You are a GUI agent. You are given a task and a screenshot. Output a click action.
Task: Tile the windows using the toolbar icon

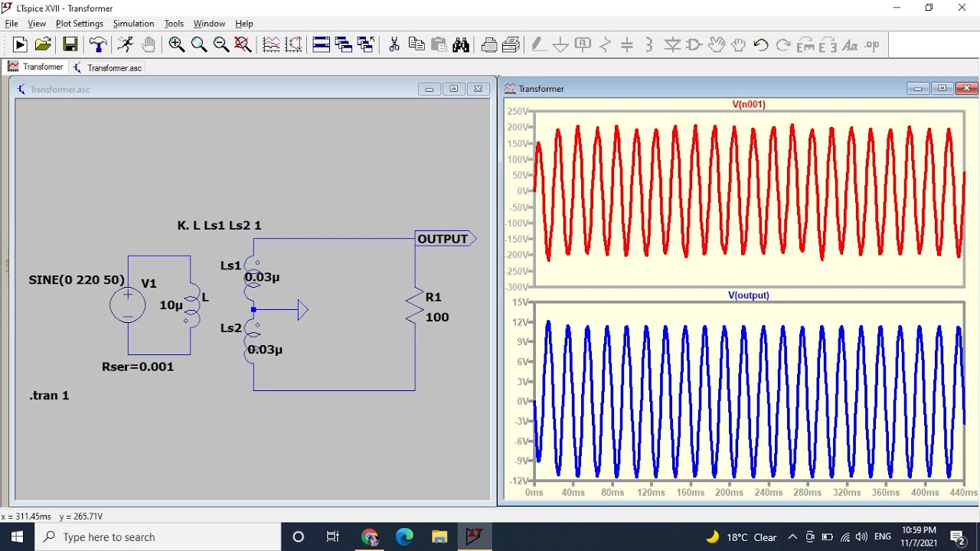[322, 44]
